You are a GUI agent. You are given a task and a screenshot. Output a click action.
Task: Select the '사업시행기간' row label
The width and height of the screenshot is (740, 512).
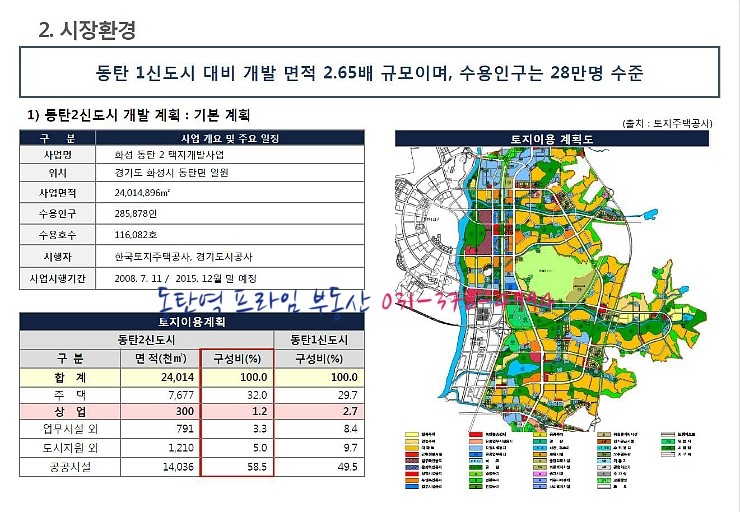pos(58,278)
